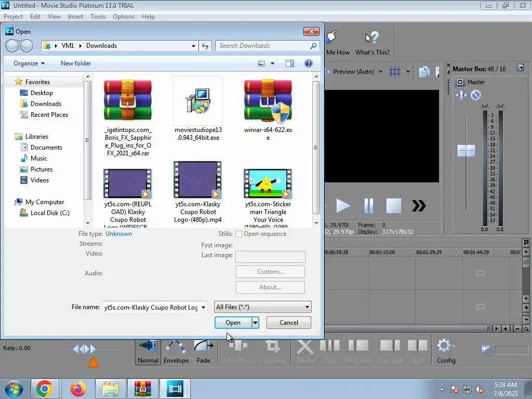Select the Normal edit tool
The width and height of the screenshot is (532, 399).
pyautogui.click(x=148, y=352)
